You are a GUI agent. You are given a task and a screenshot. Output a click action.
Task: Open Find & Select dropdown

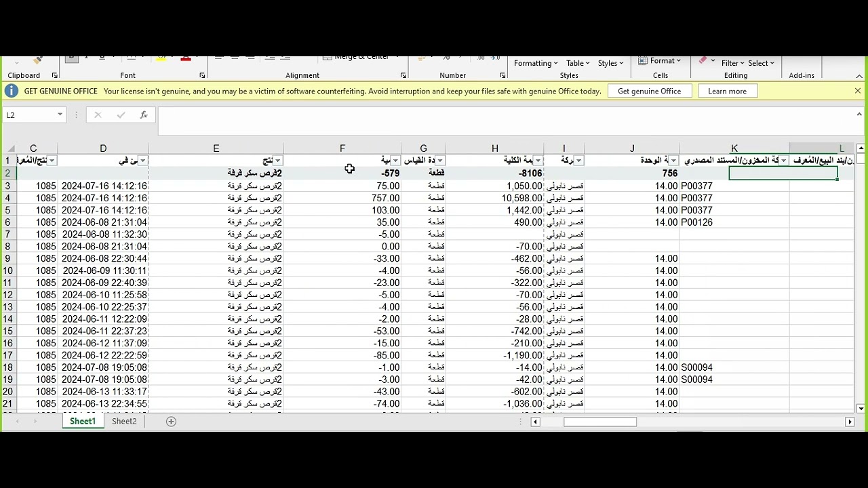tap(761, 63)
